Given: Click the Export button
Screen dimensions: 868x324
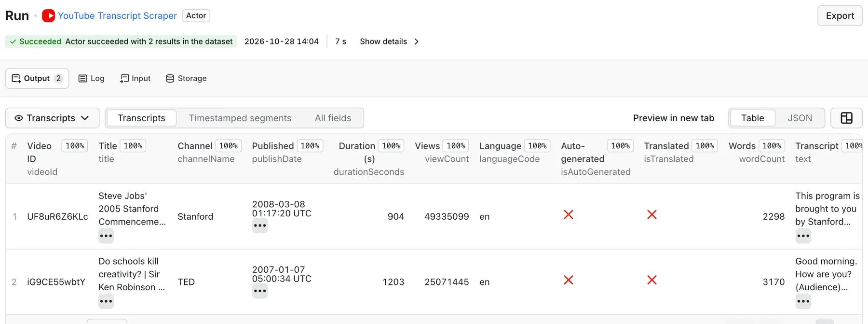Looking at the screenshot, I should [840, 15].
